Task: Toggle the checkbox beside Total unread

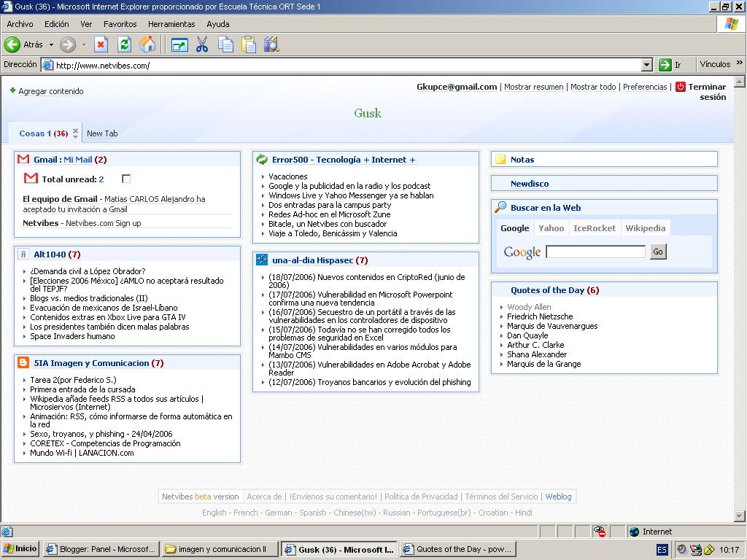Action: point(126,179)
